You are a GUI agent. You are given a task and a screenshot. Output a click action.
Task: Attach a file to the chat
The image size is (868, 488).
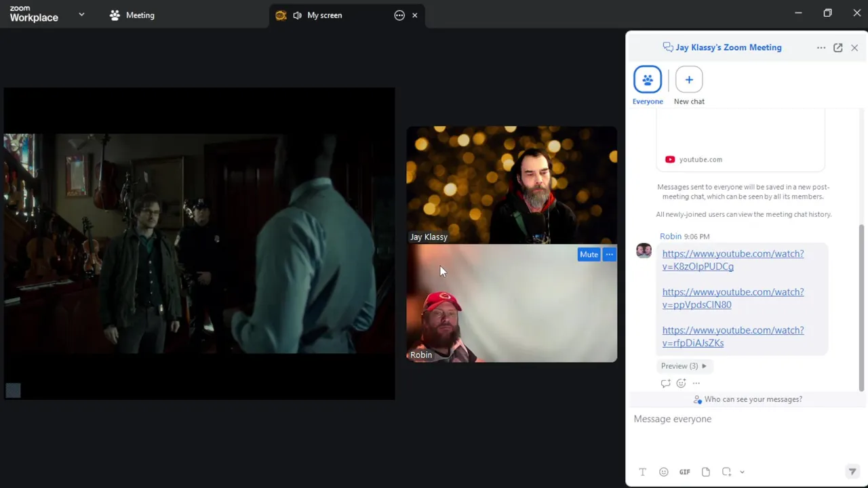706,472
